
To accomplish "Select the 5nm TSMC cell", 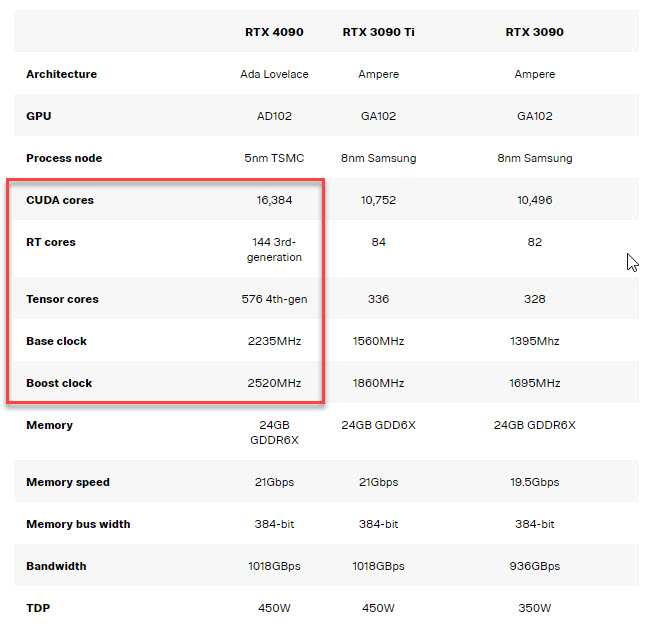I will (274, 158).
